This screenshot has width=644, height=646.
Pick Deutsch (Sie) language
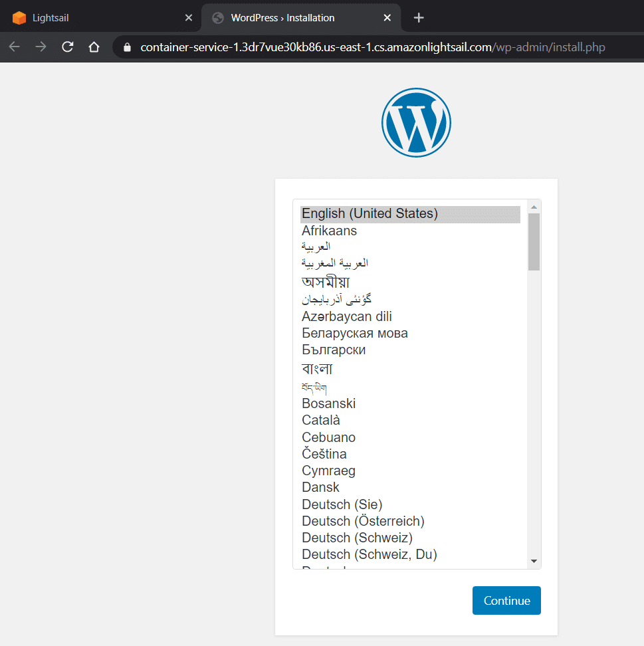(x=410, y=504)
